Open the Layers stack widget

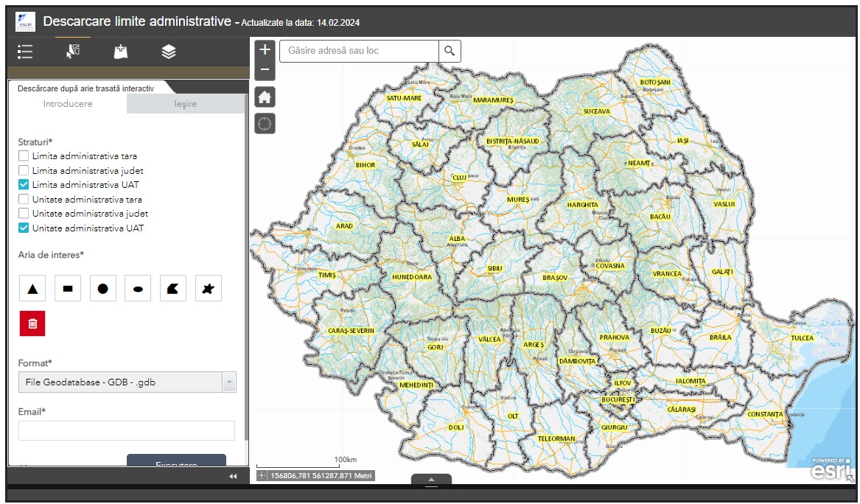169,52
